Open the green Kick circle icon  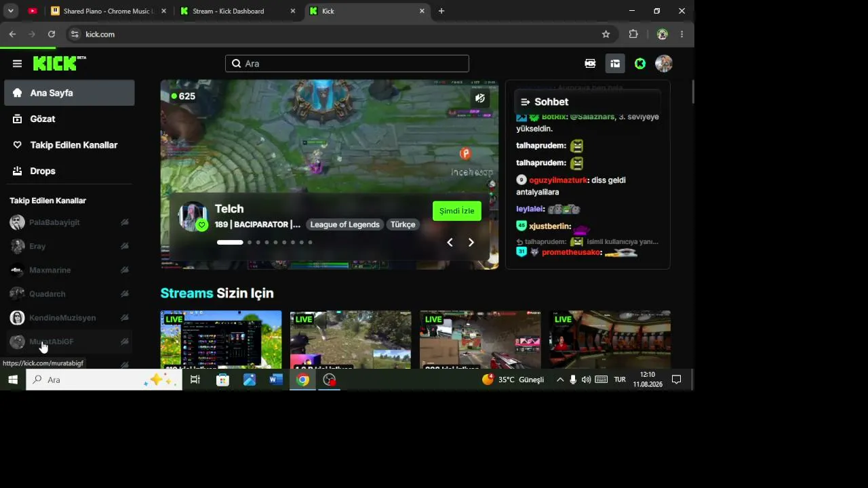click(640, 64)
